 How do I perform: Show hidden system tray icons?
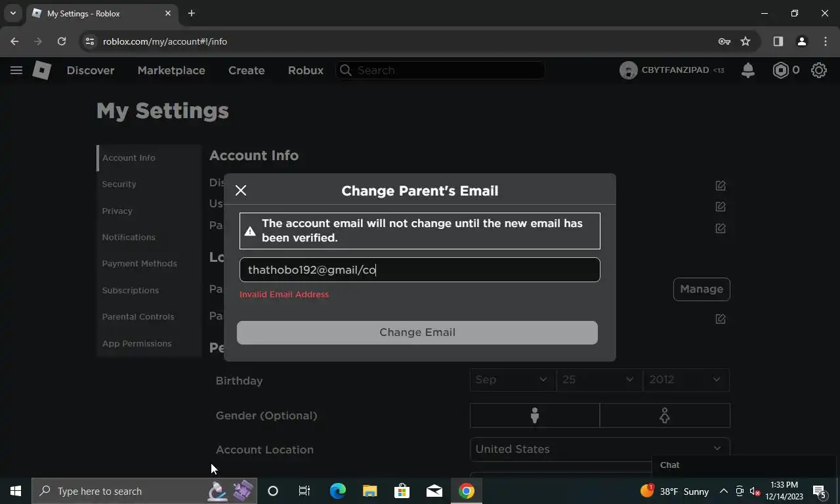click(723, 491)
